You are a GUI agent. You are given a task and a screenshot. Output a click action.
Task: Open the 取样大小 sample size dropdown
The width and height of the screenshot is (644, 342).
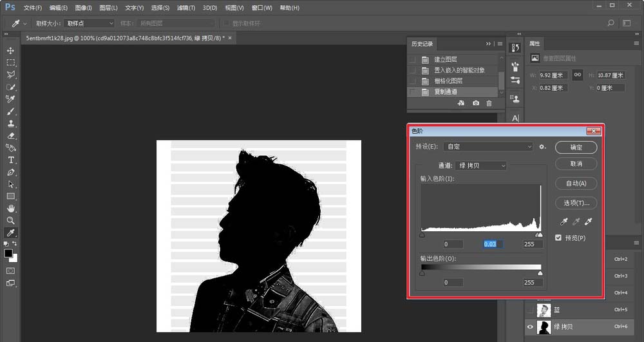(x=89, y=23)
